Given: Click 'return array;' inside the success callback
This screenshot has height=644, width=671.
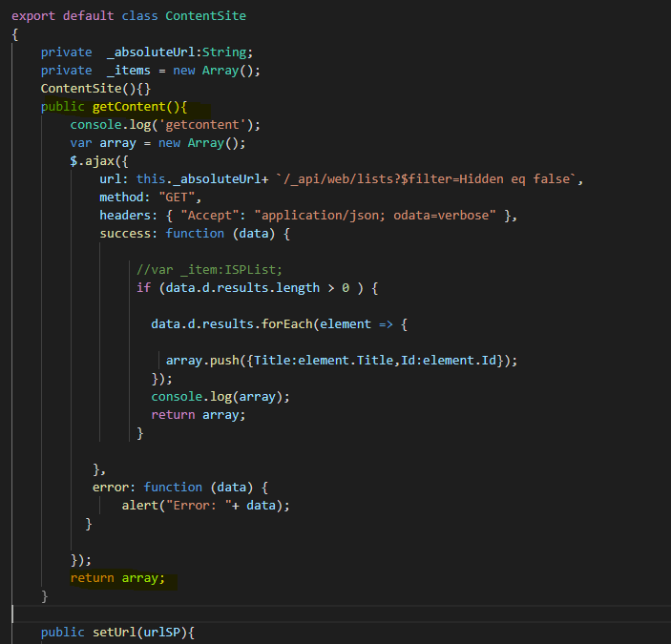Looking at the screenshot, I should pyautogui.click(x=199, y=415).
